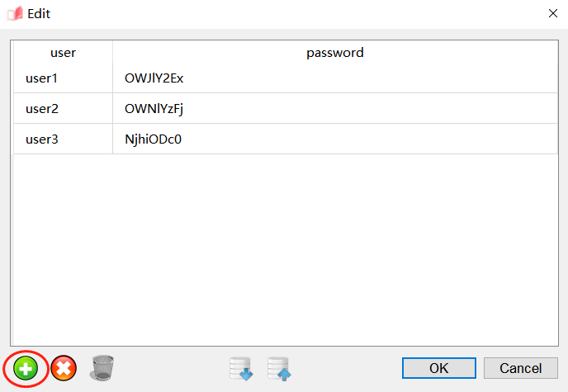The width and height of the screenshot is (568, 392).
Task: Click the "Edit" title text in title bar
Action: [x=39, y=13]
